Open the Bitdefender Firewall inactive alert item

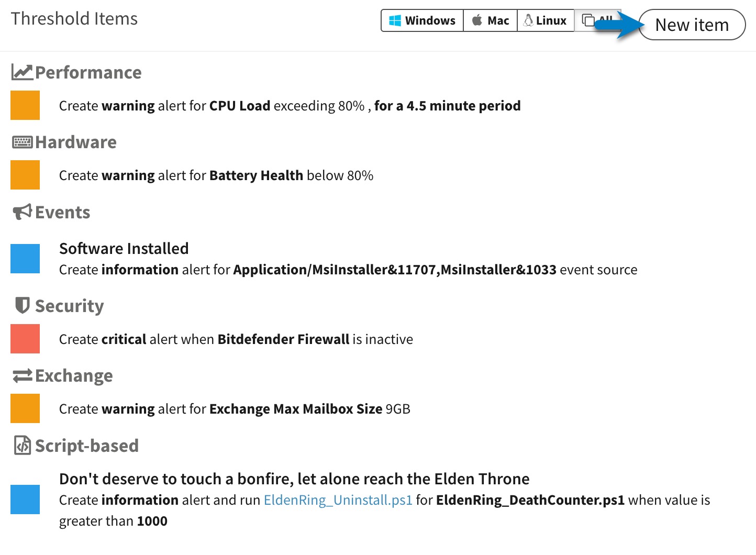[x=236, y=339]
